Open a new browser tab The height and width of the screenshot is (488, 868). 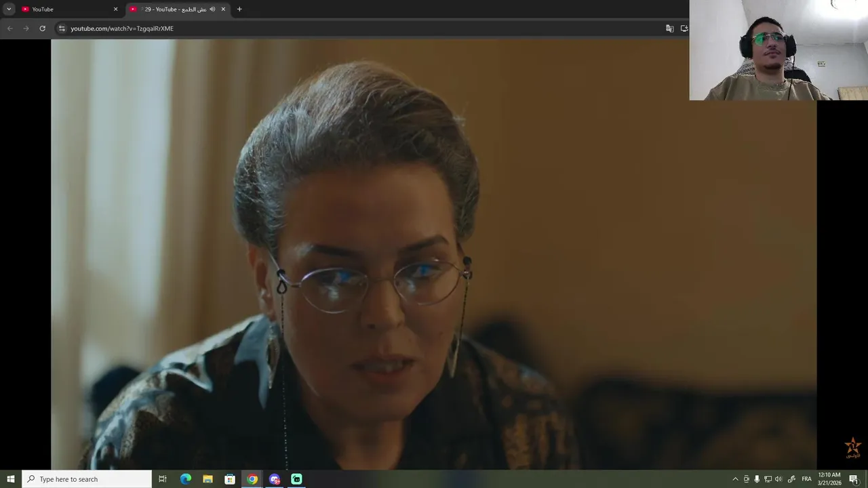coord(239,9)
